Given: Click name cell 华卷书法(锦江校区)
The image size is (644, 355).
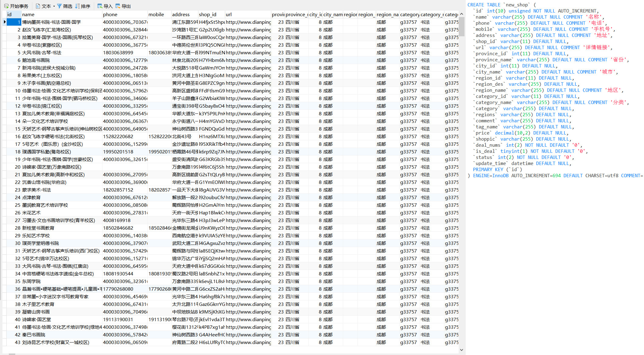Looking at the screenshot, I should click(x=62, y=106).
